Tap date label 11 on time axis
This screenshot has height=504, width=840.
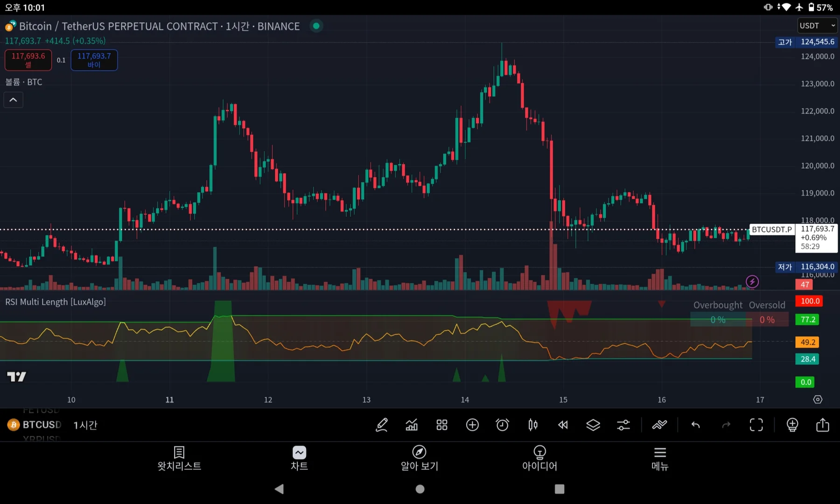(169, 400)
